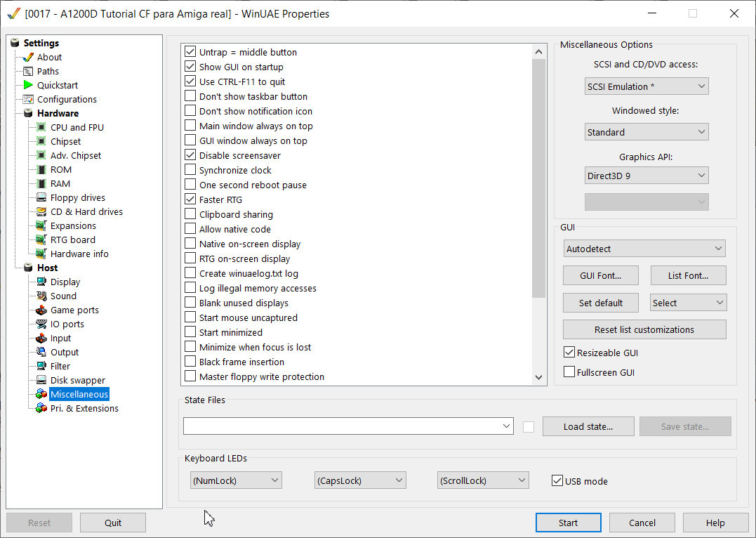Click the Configurations icon in tree
756x538 pixels.
click(x=29, y=99)
